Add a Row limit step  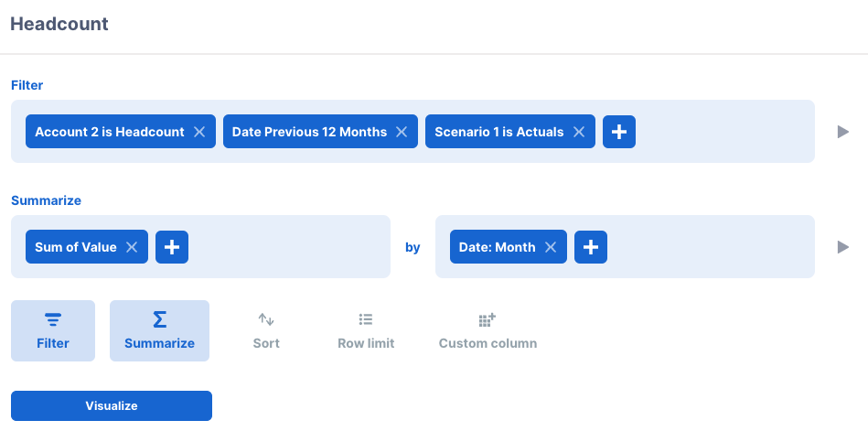(366, 330)
